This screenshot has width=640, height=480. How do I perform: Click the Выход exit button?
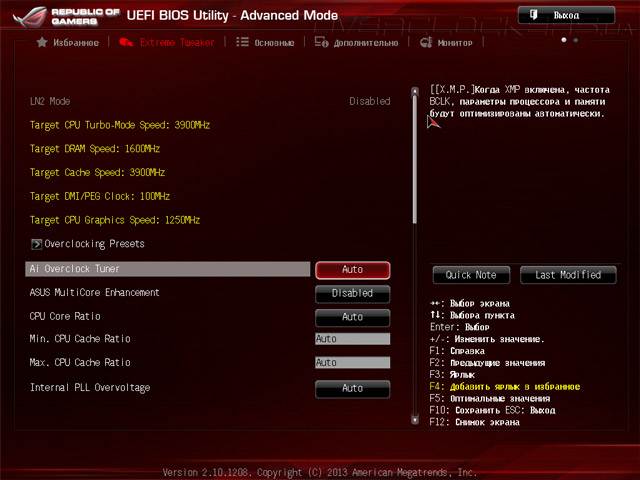(x=566, y=15)
